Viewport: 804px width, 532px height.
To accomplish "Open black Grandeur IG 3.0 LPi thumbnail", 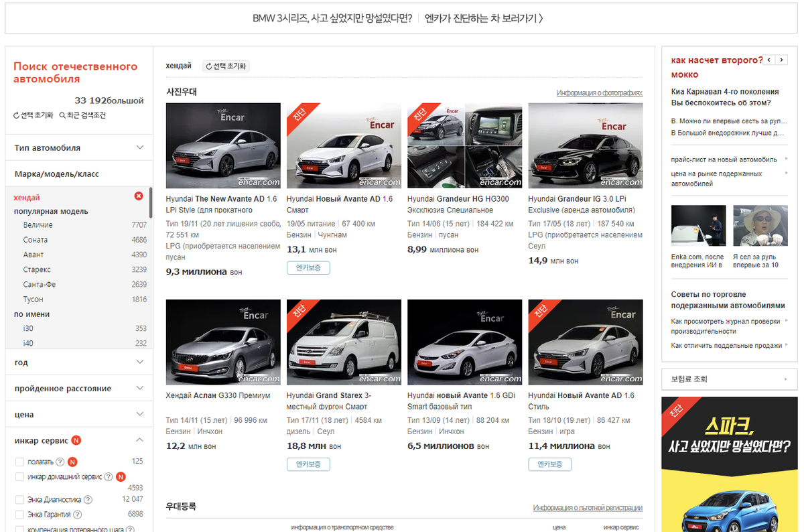I will [586, 145].
